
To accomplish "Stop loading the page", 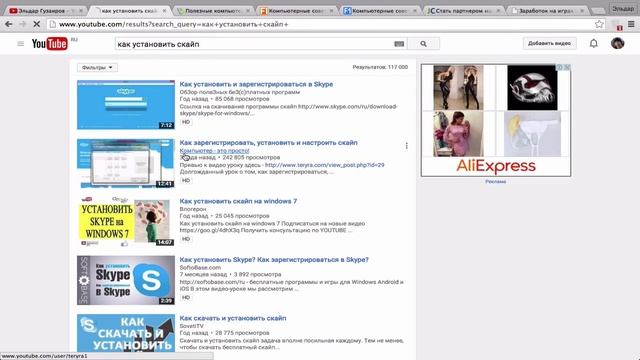I will [36, 24].
